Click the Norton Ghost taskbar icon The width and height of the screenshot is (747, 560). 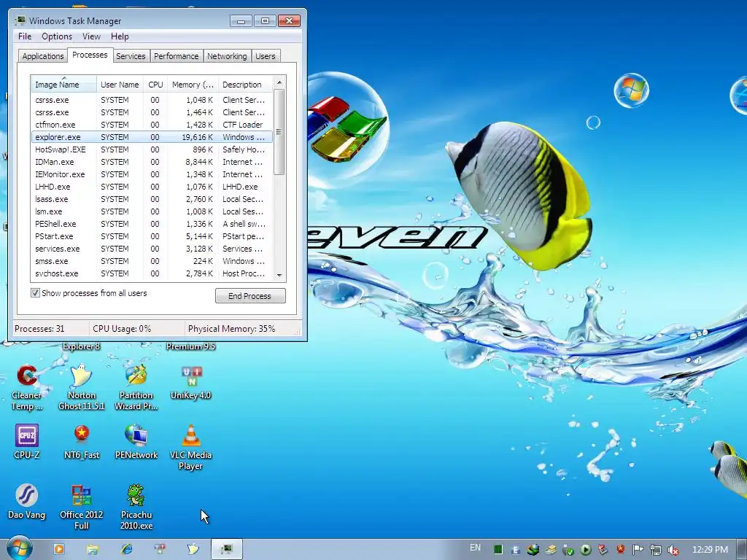click(x=193, y=549)
